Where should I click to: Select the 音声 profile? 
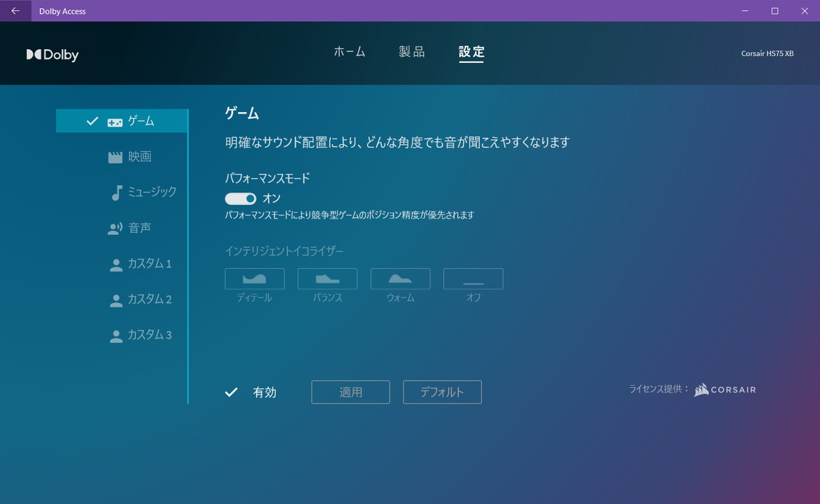pos(122,228)
